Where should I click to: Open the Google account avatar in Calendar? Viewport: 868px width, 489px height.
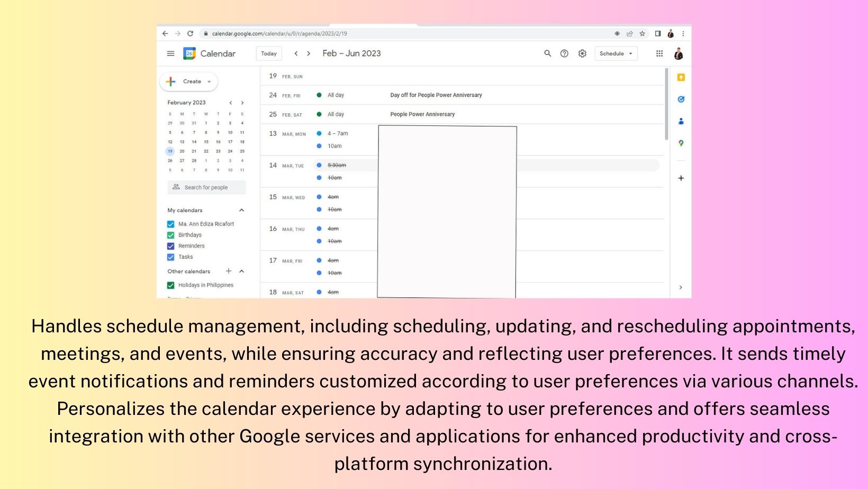(x=679, y=53)
